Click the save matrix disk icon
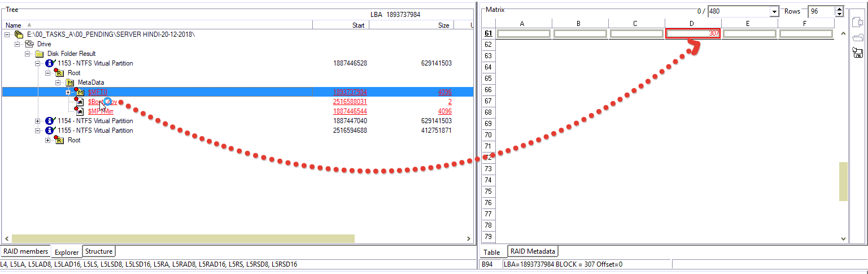This screenshot has height=274, width=868. pyautogui.click(x=857, y=53)
